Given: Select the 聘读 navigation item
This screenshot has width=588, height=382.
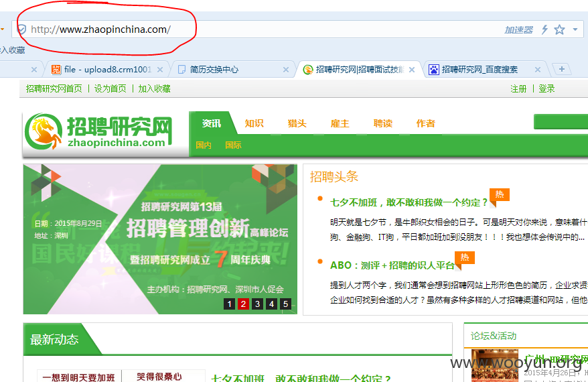Looking at the screenshot, I should (x=383, y=123).
